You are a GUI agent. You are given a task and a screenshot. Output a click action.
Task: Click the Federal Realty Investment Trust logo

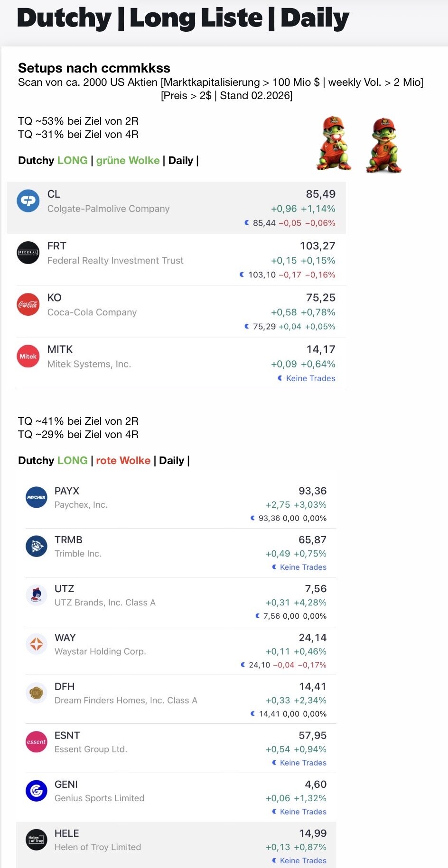[28, 253]
